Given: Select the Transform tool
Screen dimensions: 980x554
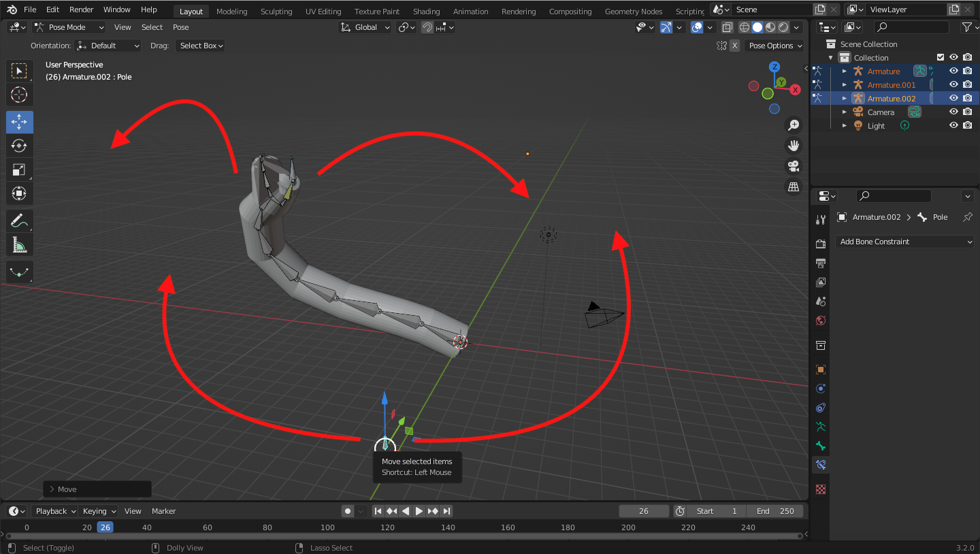Looking at the screenshot, I should click(x=19, y=193).
